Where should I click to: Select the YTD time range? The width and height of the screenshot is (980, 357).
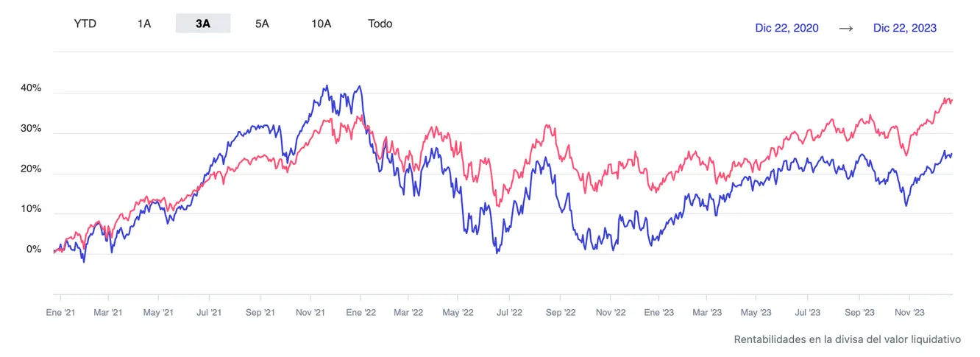[85, 24]
